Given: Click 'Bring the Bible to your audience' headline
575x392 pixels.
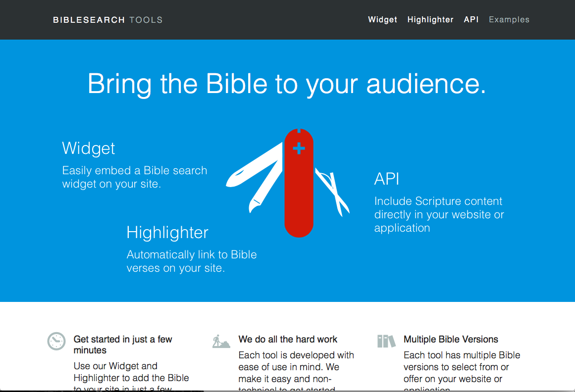Looking at the screenshot, I should coord(287,84).
